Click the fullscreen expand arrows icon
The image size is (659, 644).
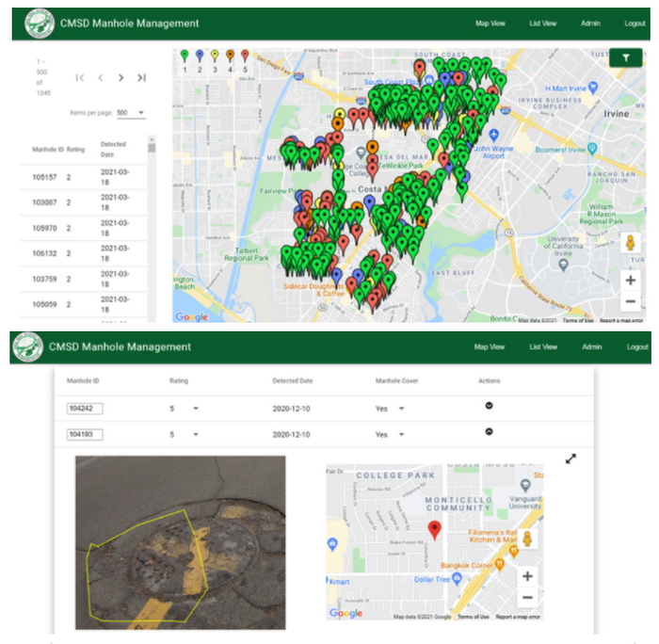571,459
